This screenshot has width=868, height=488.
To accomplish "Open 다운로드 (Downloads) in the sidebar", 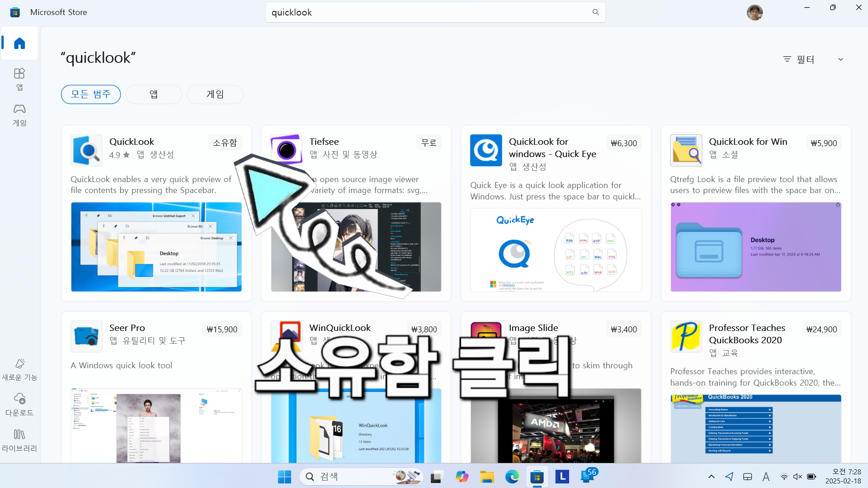I will [20, 405].
